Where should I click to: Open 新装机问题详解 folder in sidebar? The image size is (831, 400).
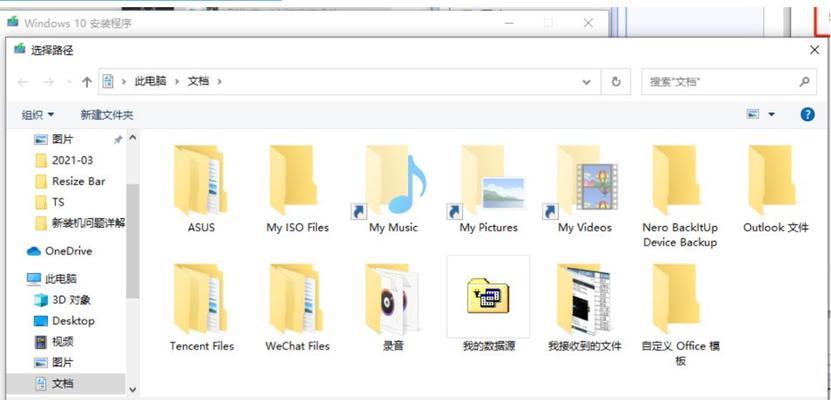[x=80, y=224]
